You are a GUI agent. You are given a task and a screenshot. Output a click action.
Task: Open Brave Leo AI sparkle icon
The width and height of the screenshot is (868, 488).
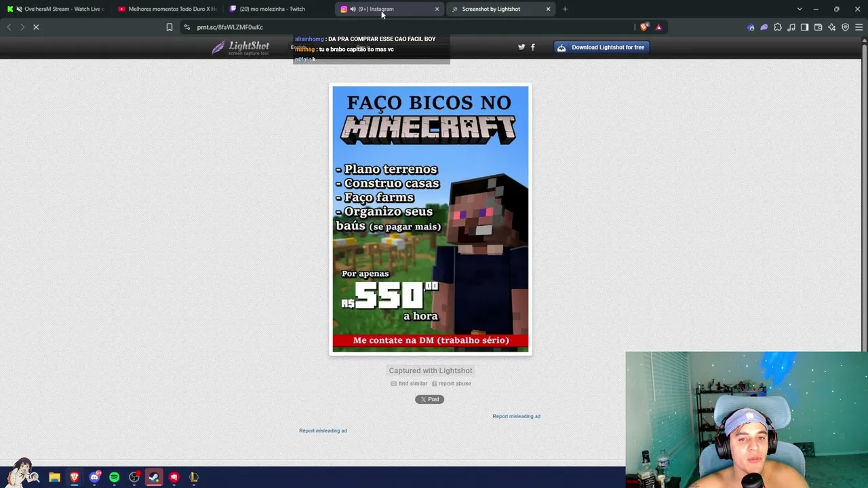[x=832, y=27]
